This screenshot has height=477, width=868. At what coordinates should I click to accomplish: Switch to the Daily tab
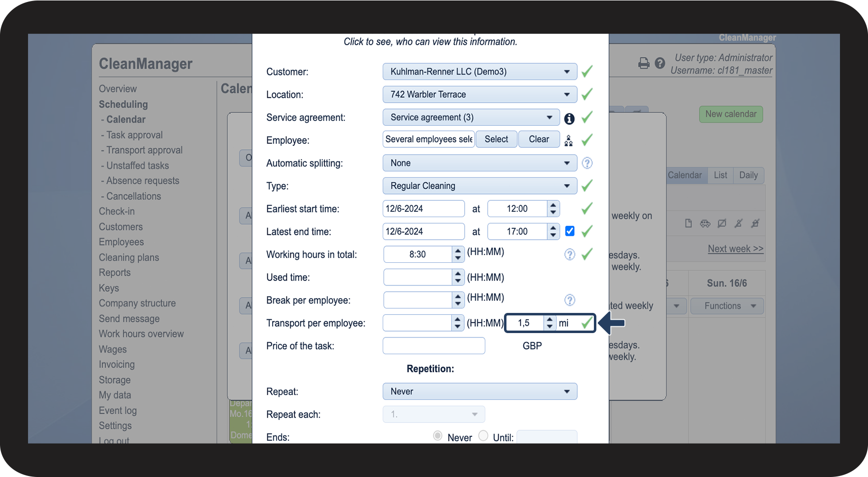coord(749,175)
